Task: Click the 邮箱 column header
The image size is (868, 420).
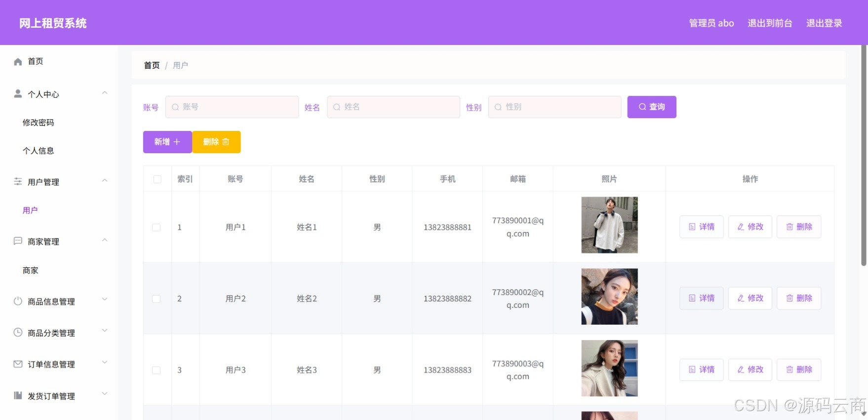Action: point(517,179)
